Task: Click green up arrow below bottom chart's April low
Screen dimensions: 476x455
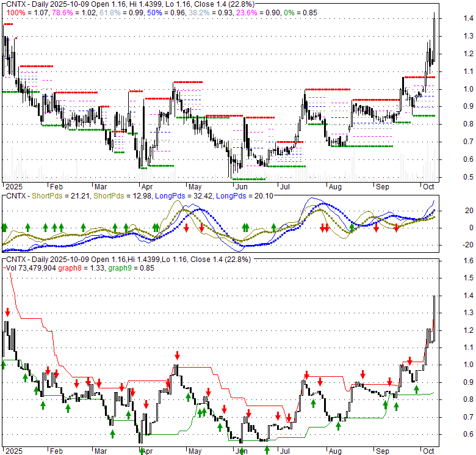Action: 142,451
